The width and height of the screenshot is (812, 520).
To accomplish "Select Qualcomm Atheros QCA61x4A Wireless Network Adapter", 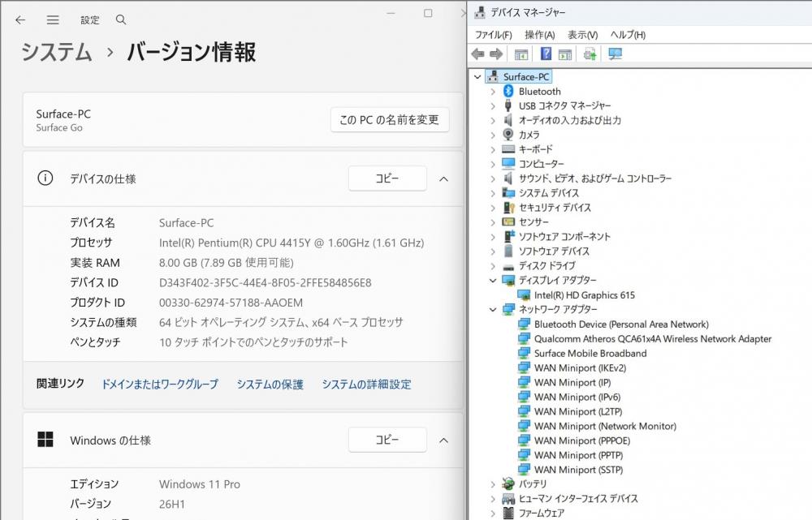I will pos(653,339).
